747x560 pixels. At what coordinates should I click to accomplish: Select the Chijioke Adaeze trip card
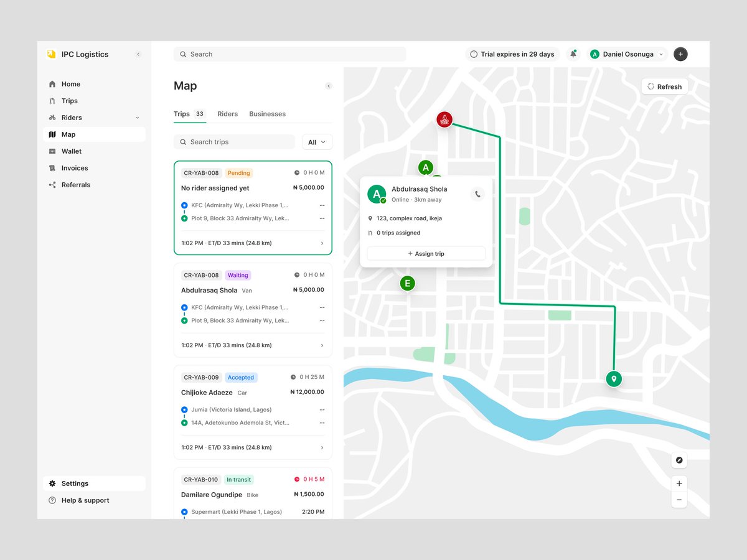tap(253, 412)
